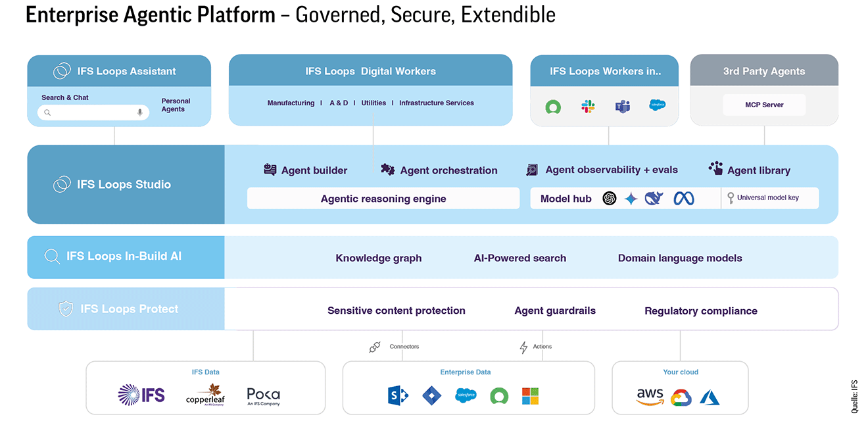Click the Google Cloud logo
The width and height of the screenshot is (868, 448).
pyautogui.click(x=681, y=397)
